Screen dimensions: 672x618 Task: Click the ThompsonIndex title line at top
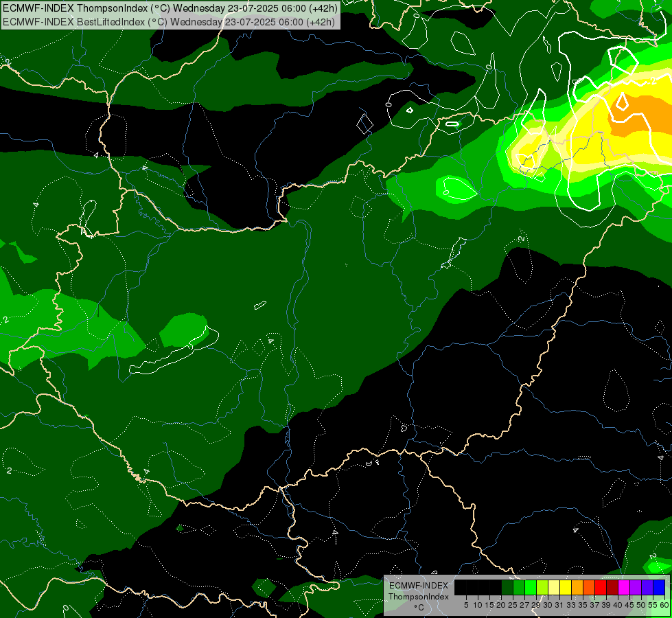pos(170,8)
